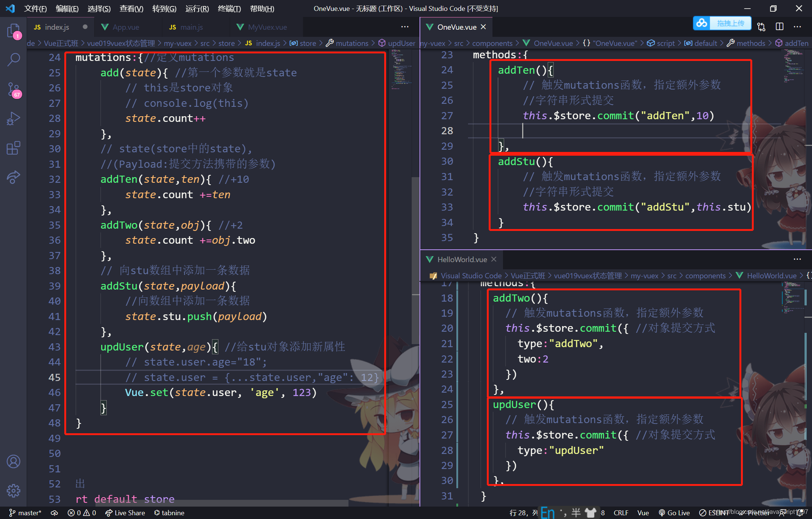
Task: Switch to the MyVuex.vue tab
Action: click(267, 27)
